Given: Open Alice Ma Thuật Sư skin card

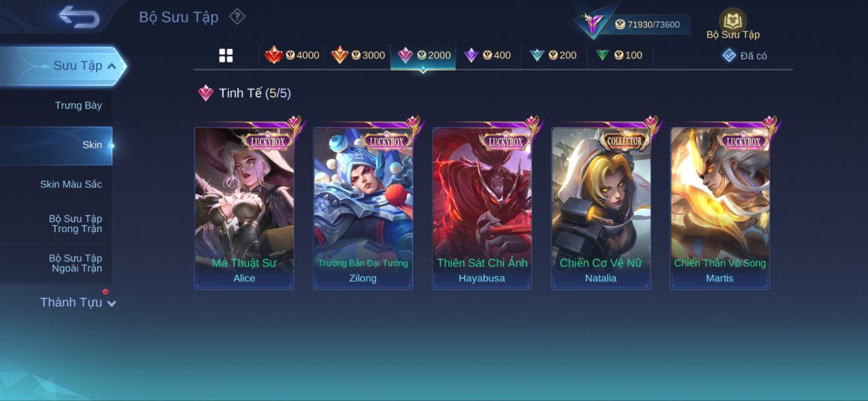Looking at the screenshot, I should pos(244,209).
